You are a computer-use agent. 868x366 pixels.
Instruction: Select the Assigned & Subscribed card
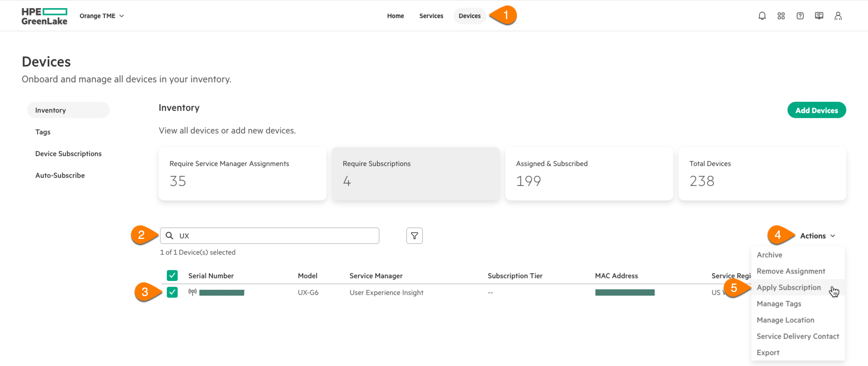click(589, 173)
